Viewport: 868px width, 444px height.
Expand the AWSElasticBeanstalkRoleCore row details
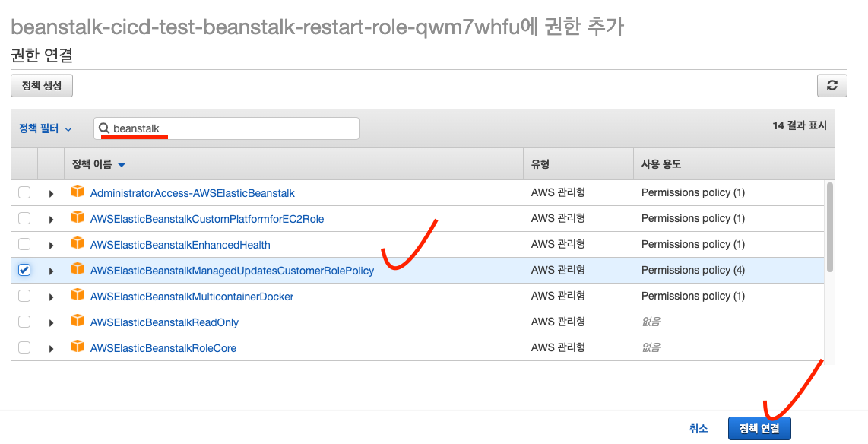tap(51, 349)
